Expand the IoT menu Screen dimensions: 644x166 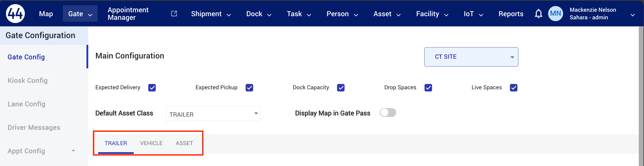473,14
